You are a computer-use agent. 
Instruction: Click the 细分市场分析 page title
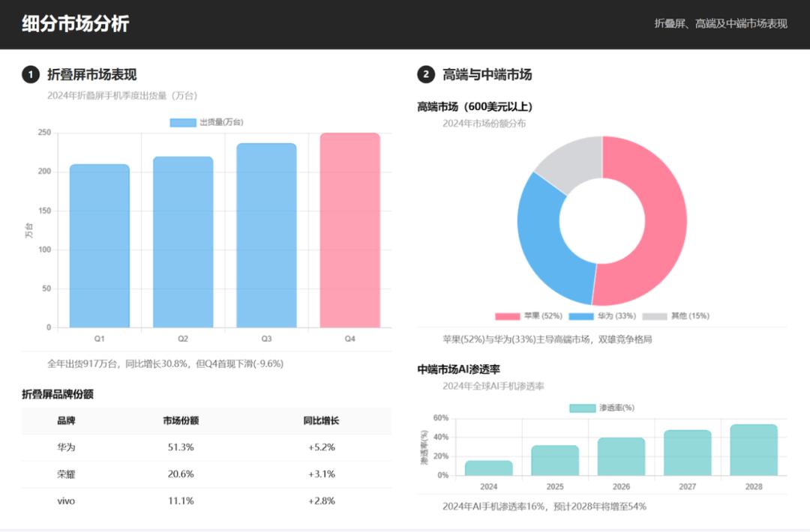(x=76, y=24)
